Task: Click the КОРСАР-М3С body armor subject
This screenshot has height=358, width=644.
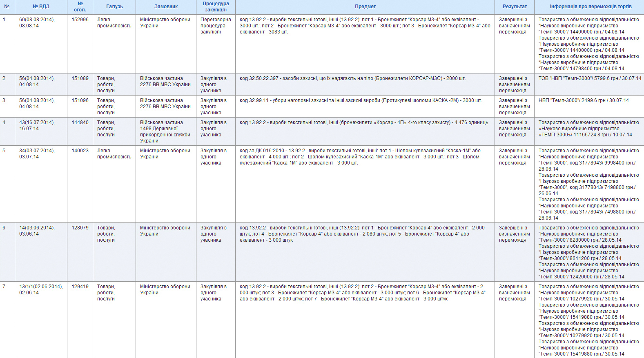Action: point(352,78)
